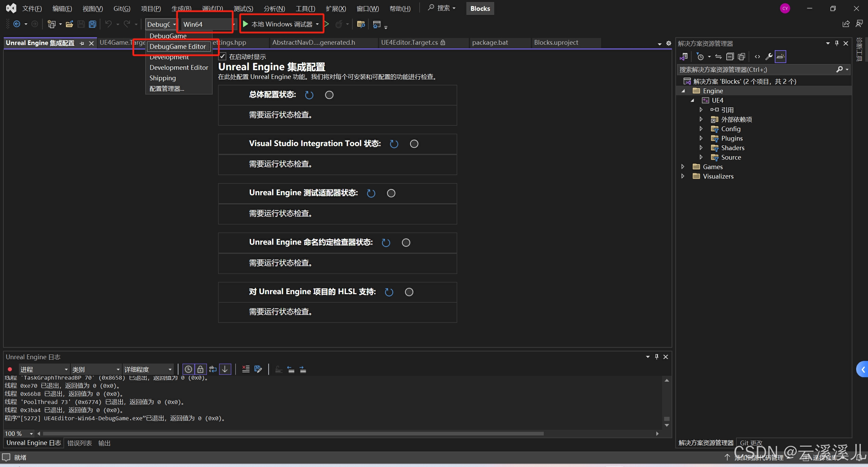Open 配置管理器... from the dropdown list
The image size is (868, 467).
click(x=167, y=88)
